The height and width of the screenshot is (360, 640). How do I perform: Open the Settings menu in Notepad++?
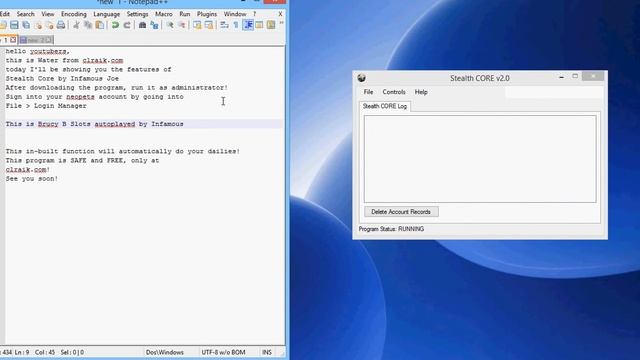[x=138, y=14]
